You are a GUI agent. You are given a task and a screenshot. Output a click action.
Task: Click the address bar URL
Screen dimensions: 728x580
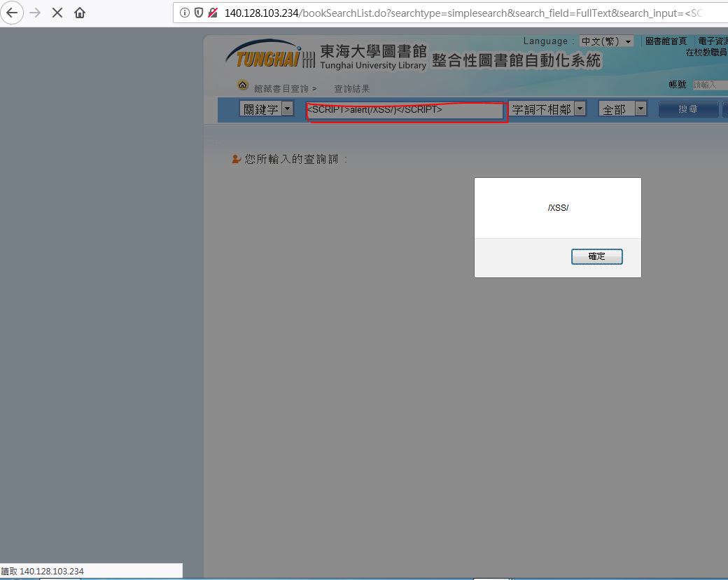pos(464,13)
